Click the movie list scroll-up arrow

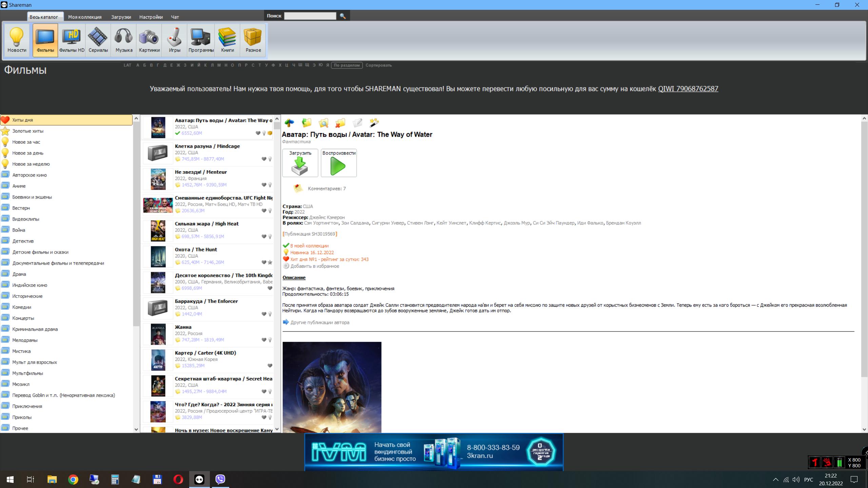[277, 119]
